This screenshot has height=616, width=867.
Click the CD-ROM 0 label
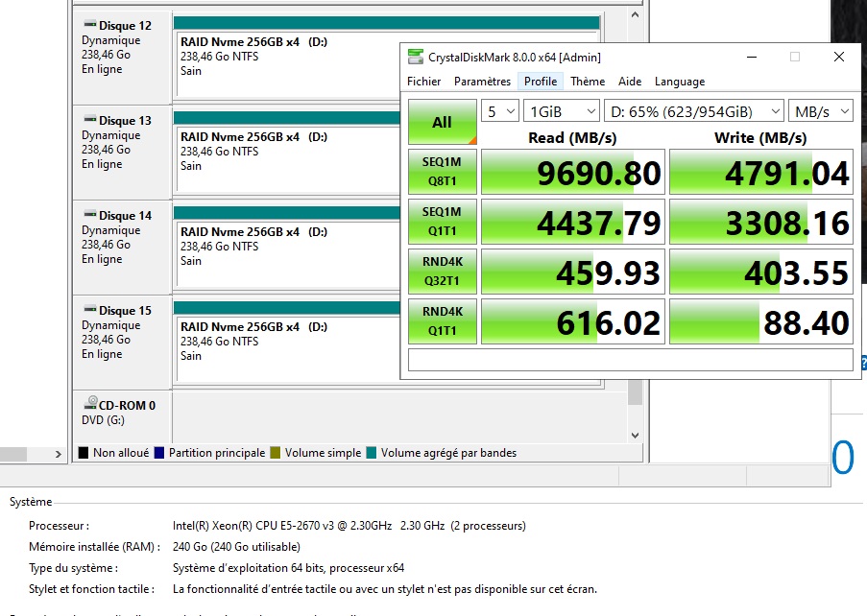coord(127,405)
